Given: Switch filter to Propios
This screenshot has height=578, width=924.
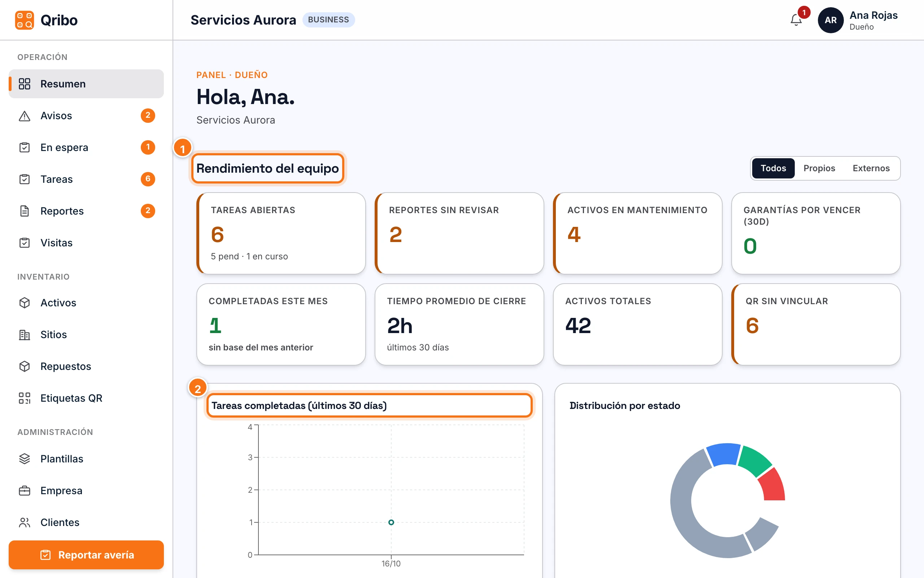Looking at the screenshot, I should [819, 168].
